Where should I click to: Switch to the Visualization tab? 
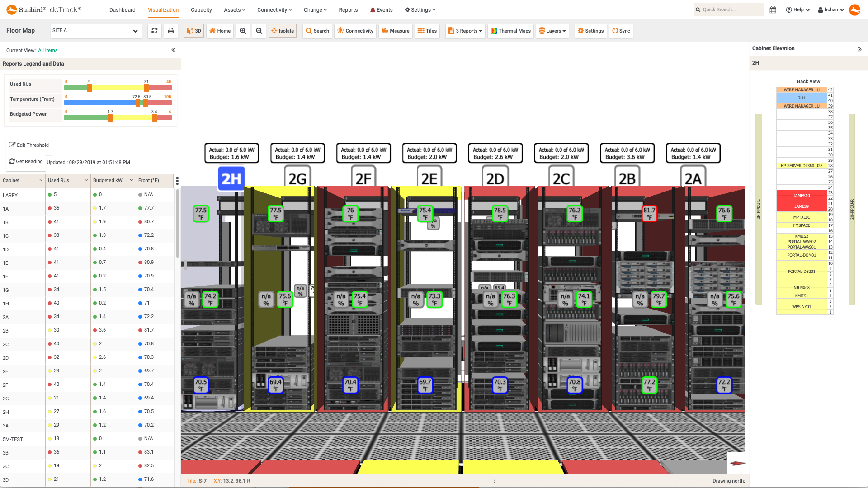pyautogui.click(x=163, y=9)
